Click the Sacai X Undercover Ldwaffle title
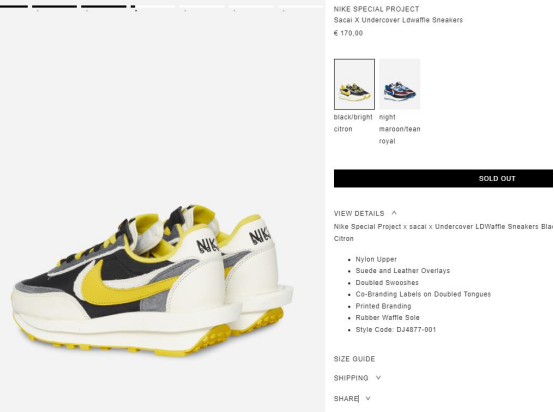 (398, 20)
